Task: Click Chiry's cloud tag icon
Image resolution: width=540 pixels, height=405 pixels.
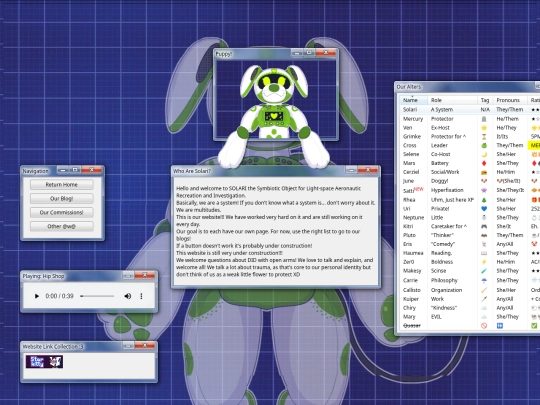Action: coord(484,308)
